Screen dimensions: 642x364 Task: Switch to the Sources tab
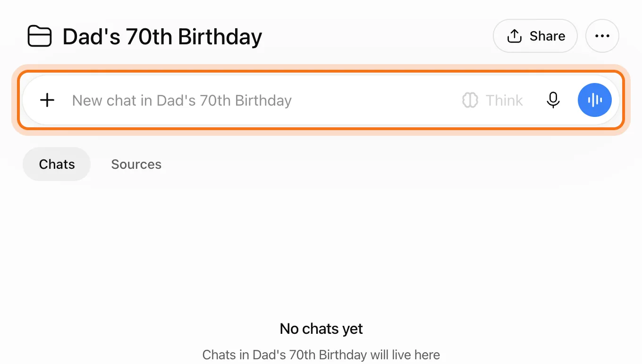coord(136,164)
